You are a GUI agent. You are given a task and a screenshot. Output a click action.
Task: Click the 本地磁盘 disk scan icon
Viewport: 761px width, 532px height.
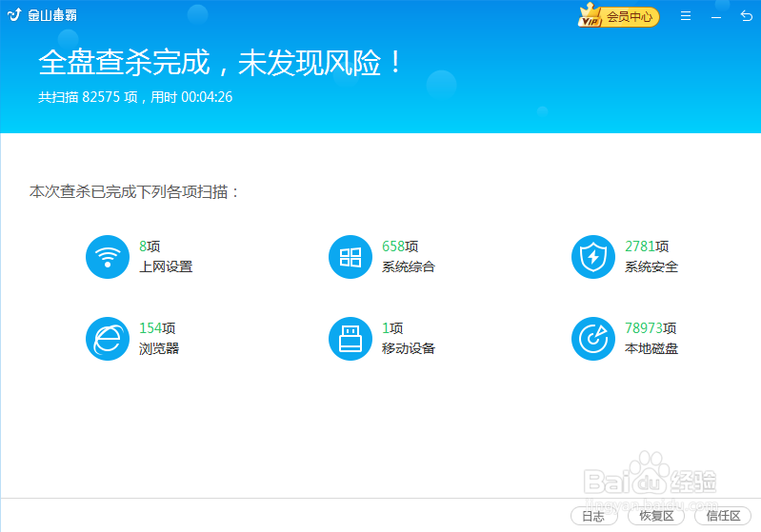[x=593, y=339]
